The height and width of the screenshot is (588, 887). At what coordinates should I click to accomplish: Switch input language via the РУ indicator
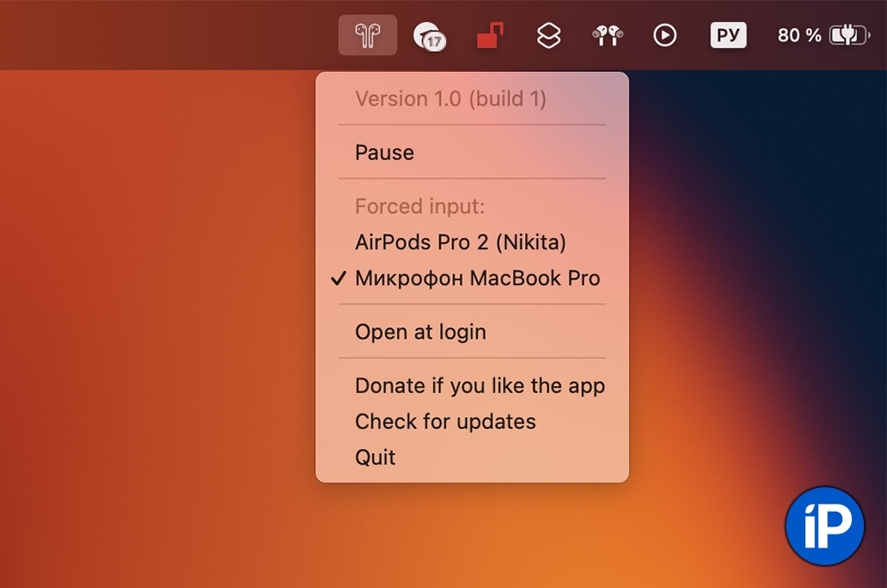tap(728, 35)
